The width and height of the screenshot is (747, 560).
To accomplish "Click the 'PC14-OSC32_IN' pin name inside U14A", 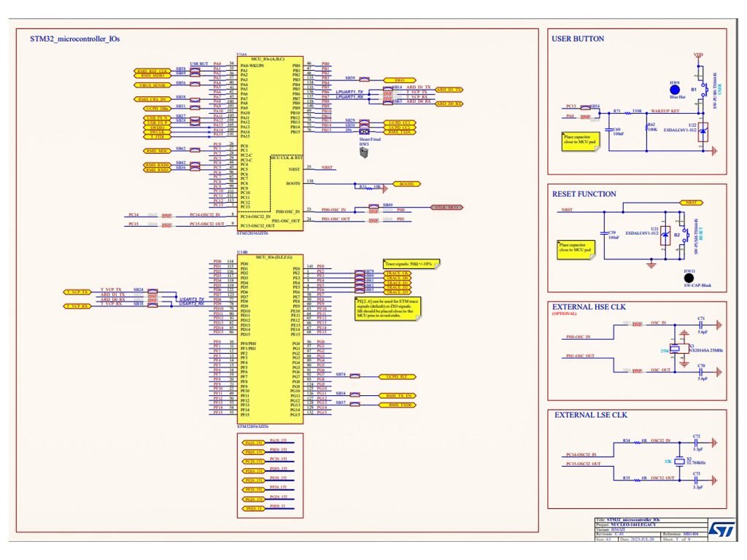I will point(255,216).
